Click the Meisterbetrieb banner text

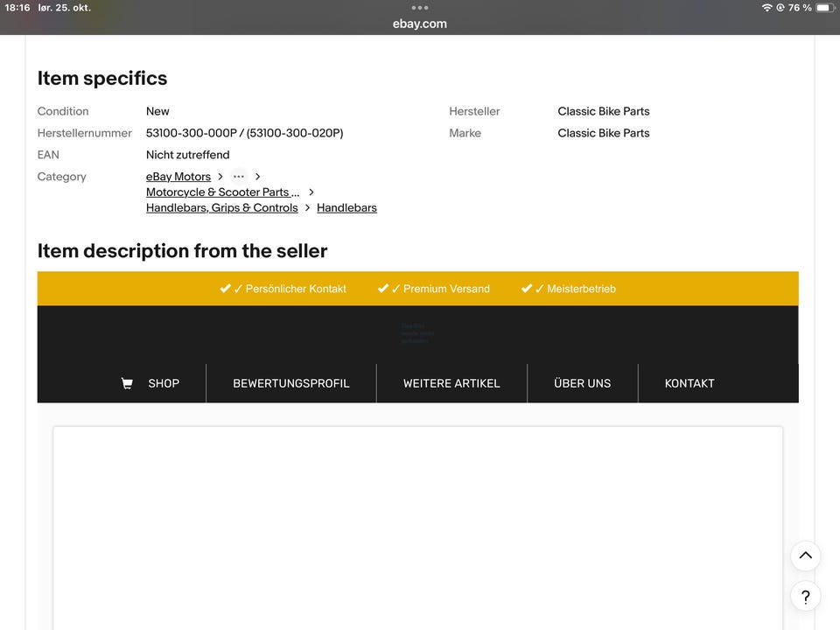(x=581, y=289)
